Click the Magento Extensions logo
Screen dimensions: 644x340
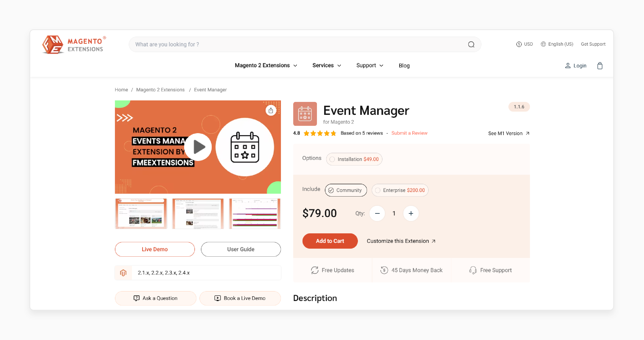pos(74,45)
